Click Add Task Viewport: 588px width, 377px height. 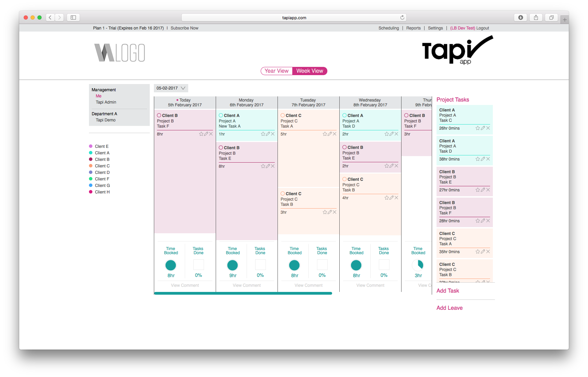click(448, 291)
